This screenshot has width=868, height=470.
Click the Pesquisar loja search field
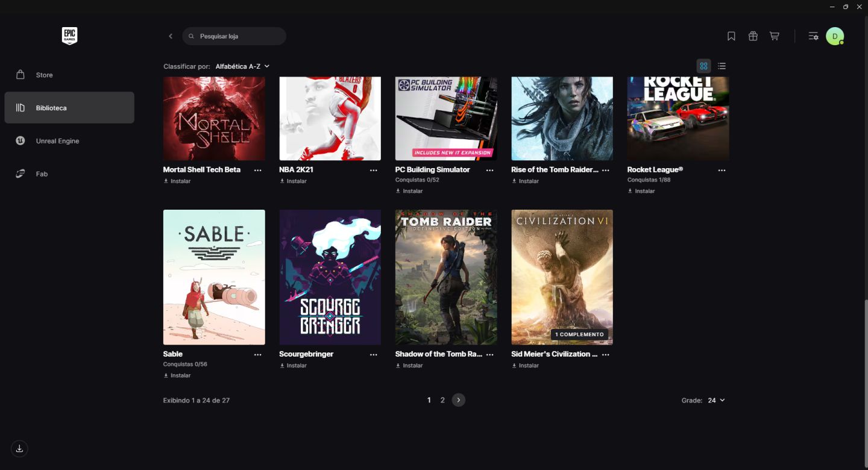pyautogui.click(x=234, y=36)
